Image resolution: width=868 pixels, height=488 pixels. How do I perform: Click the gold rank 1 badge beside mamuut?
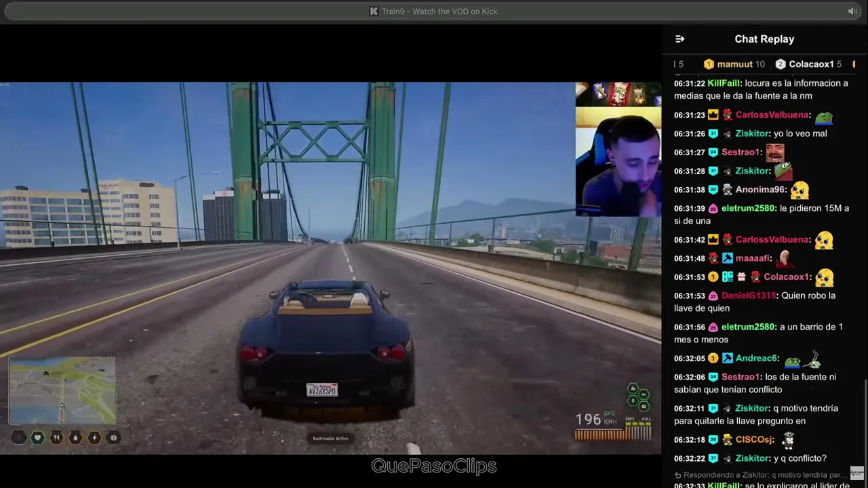pos(709,64)
